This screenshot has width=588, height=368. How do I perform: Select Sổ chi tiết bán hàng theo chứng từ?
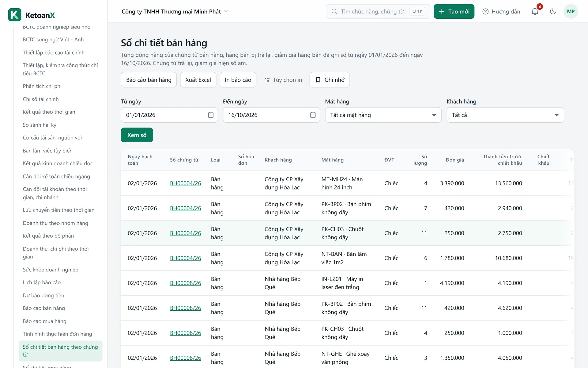click(x=61, y=351)
